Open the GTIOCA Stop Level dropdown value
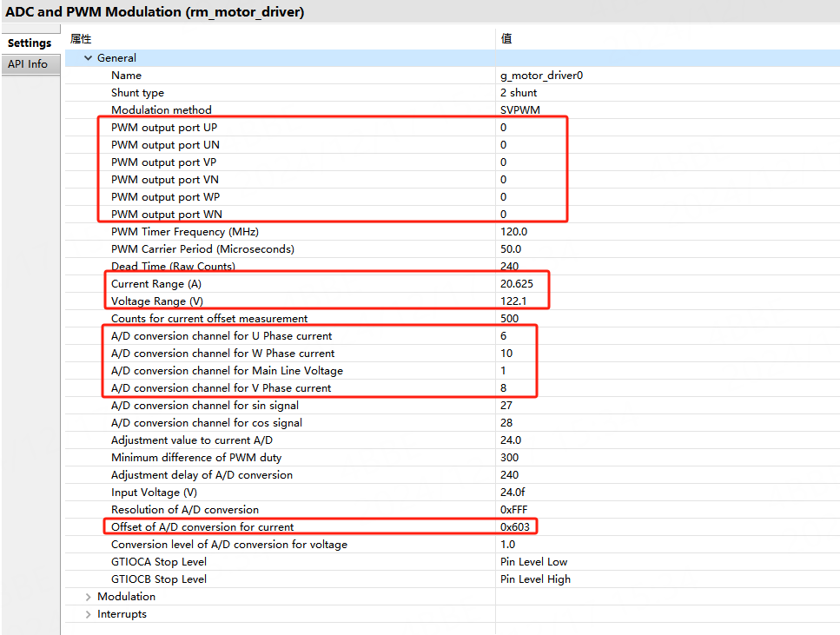Image resolution: width=840 pixels, height=635 pixels. (533, 562)
